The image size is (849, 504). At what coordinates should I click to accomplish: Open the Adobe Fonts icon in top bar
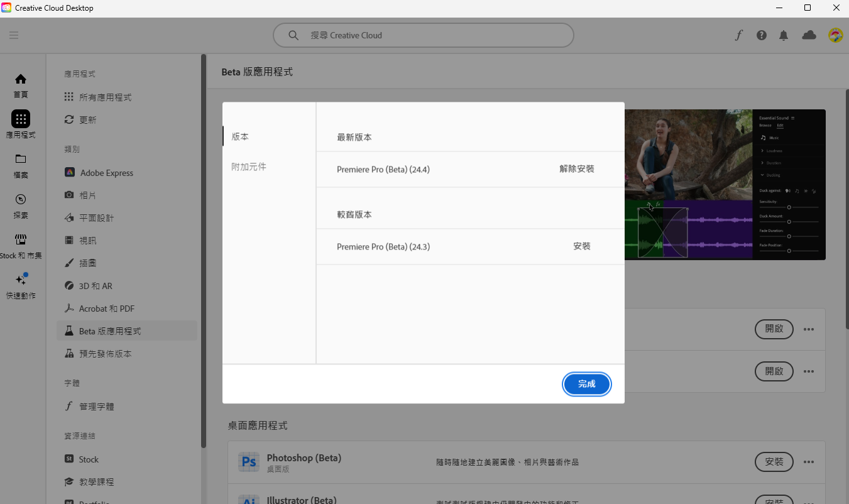click(738, 35)
